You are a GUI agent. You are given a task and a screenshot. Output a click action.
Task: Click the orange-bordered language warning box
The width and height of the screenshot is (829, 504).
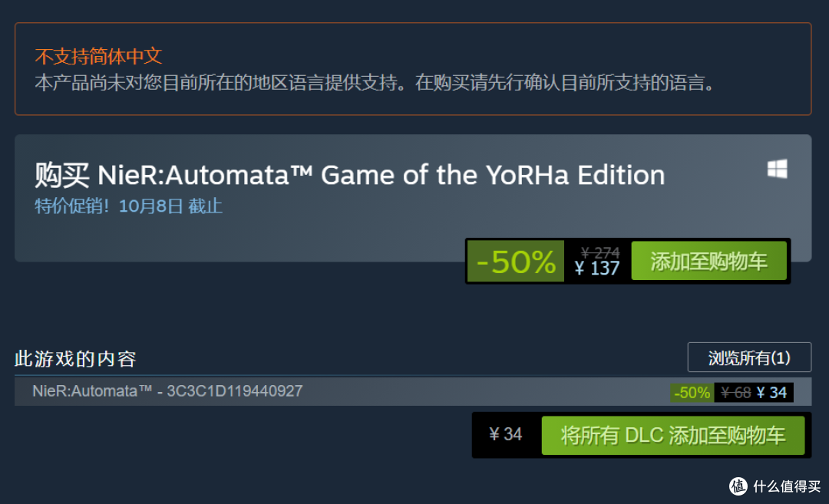pyautogui.click(x=413, y=69)
